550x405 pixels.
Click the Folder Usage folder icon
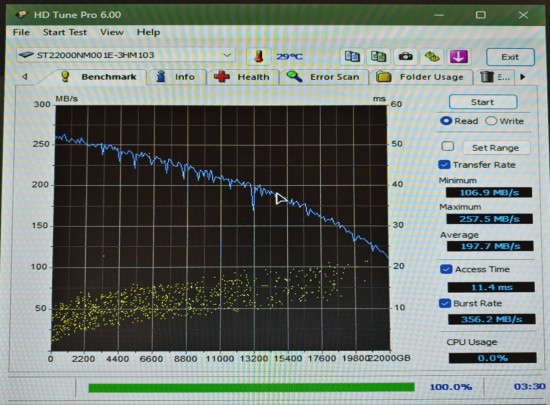[x=384, y=76]
